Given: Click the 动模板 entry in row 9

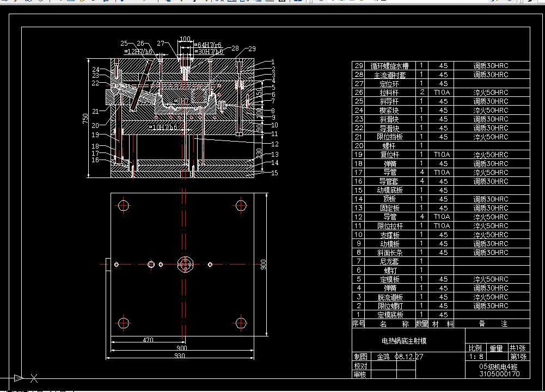Looking at the screenshot, I should pyautogui.click(x=389, y=244).
